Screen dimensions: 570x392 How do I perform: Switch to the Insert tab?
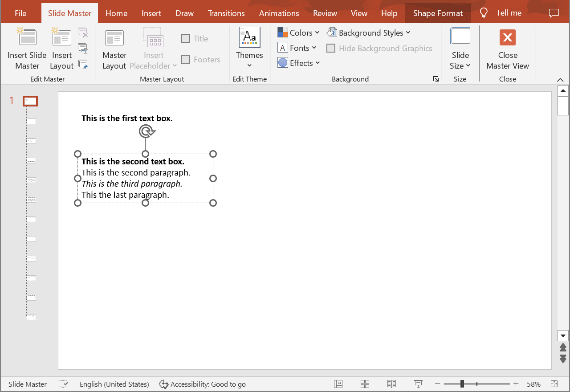click(x=151, y=13)
